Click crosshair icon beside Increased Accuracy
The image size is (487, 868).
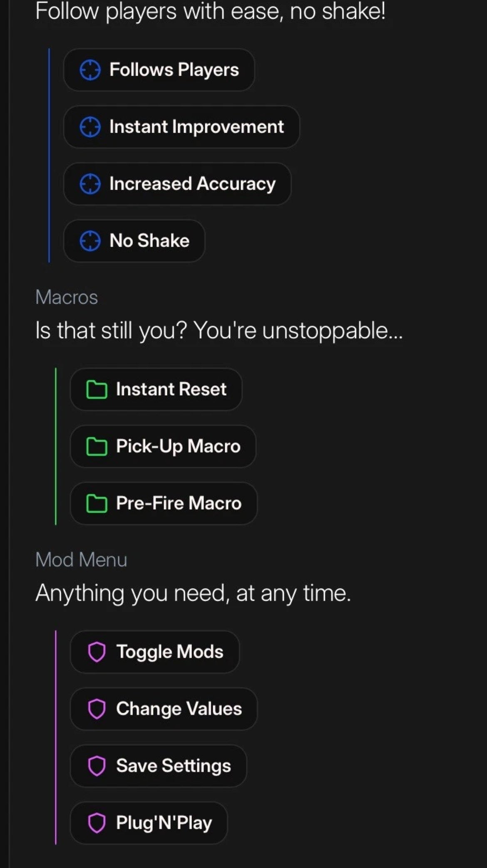click(x=90, y=184)
